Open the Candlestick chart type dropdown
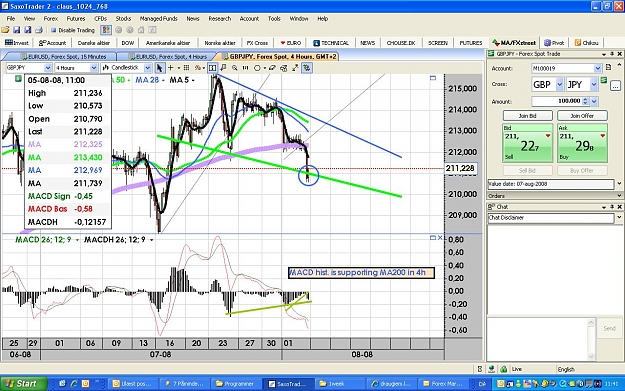The image size is (625, 391). click(x=147, y=68)
